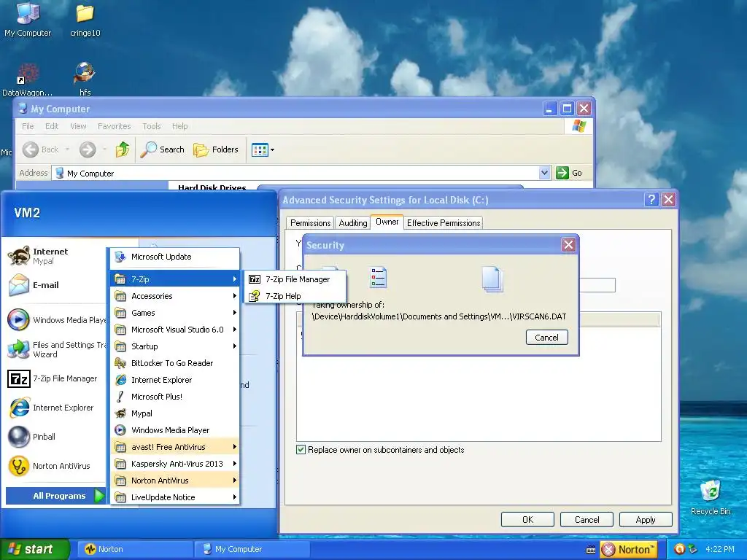
Task: Open Tools menu in My Computer
Action: click(x=152, y=126)
